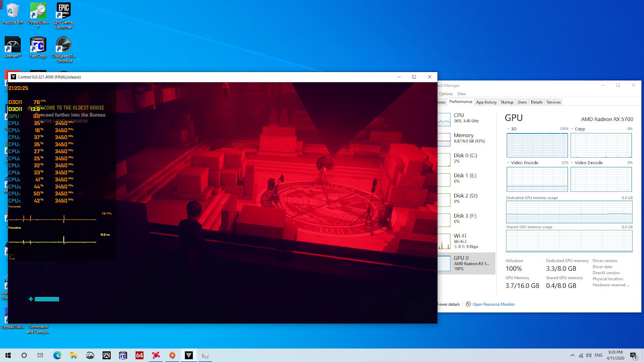Image resolution: width=644 pixels, height=362 pixels.
Task: Click the Resource Monitor icon in Task Manager
Action: (468, 304)
